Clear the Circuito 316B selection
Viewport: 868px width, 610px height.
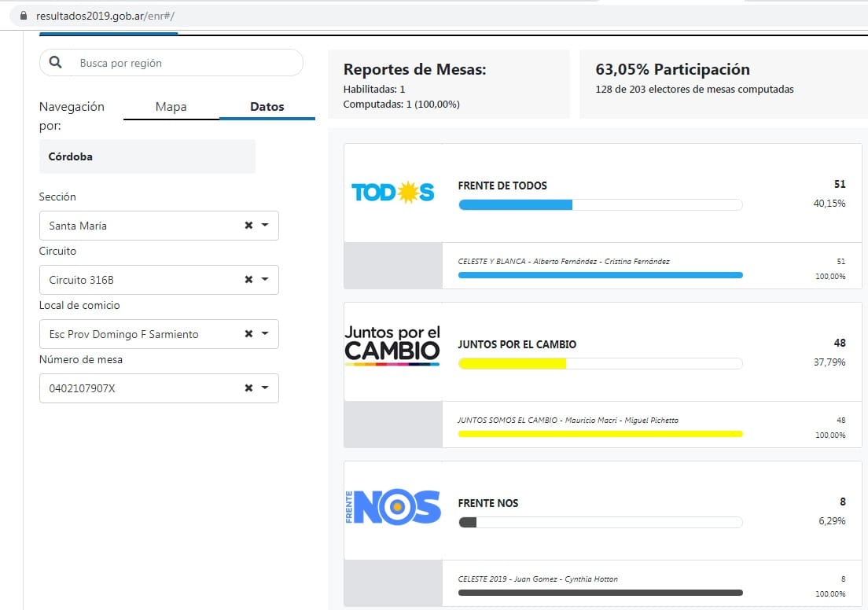pos(248,280)
